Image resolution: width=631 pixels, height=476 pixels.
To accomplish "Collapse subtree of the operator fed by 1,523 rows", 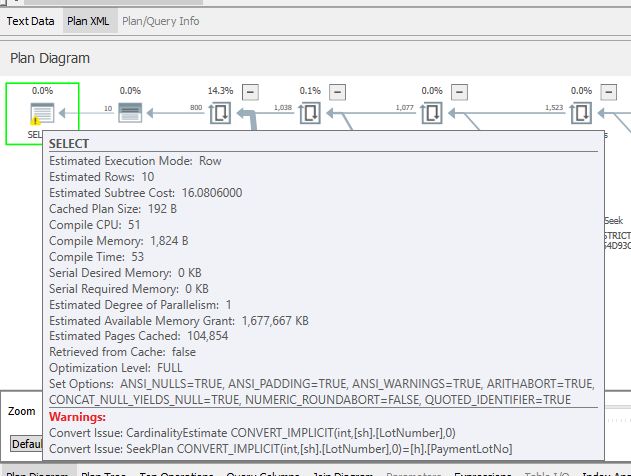I will tap(609, 92).
